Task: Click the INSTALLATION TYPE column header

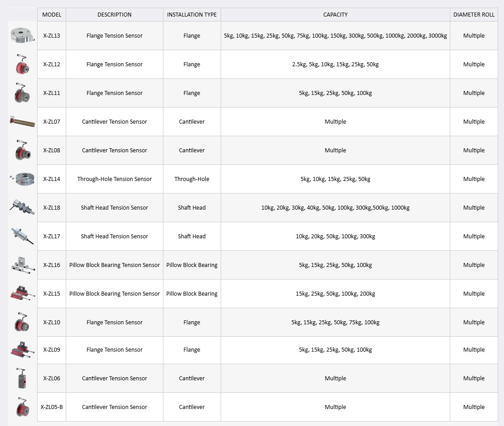Action: pos(192,15)
